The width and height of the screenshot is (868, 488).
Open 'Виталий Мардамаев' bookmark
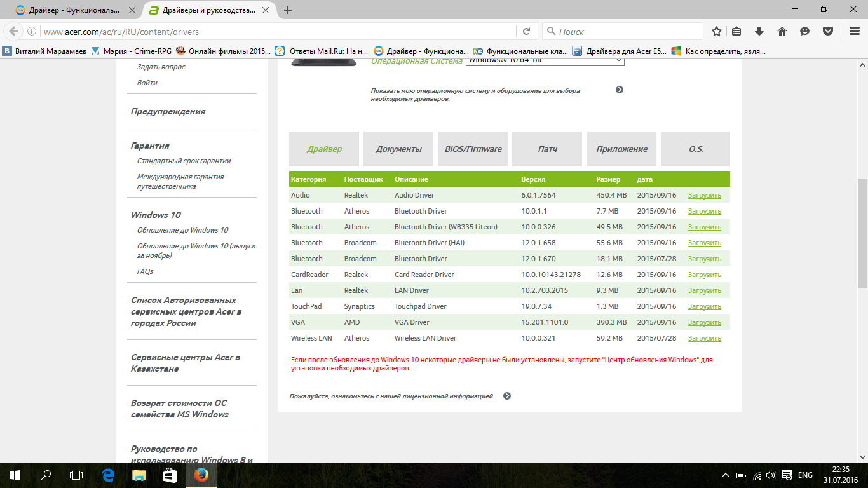[x=44, y=51]
